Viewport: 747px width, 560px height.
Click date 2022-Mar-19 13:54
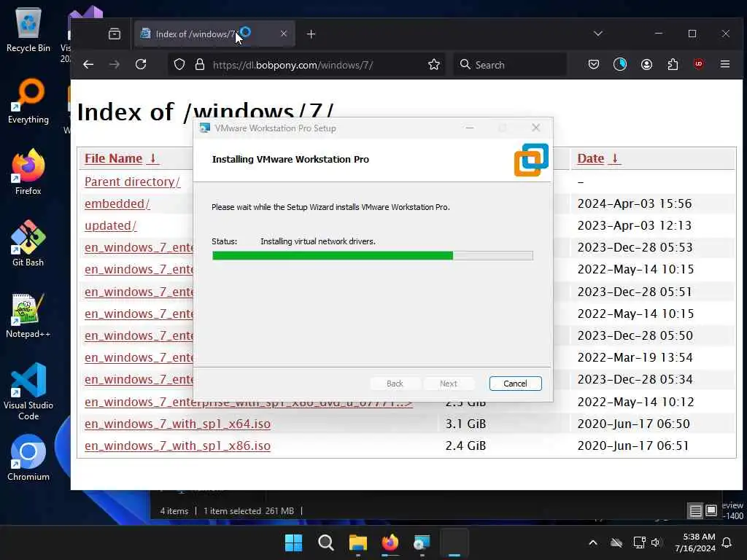(x=635, y=357)
